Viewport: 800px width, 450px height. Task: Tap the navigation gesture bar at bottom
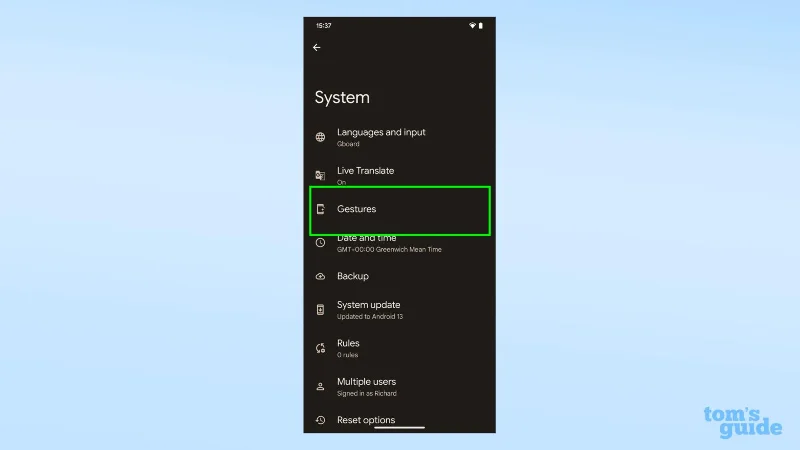(399, 428)
